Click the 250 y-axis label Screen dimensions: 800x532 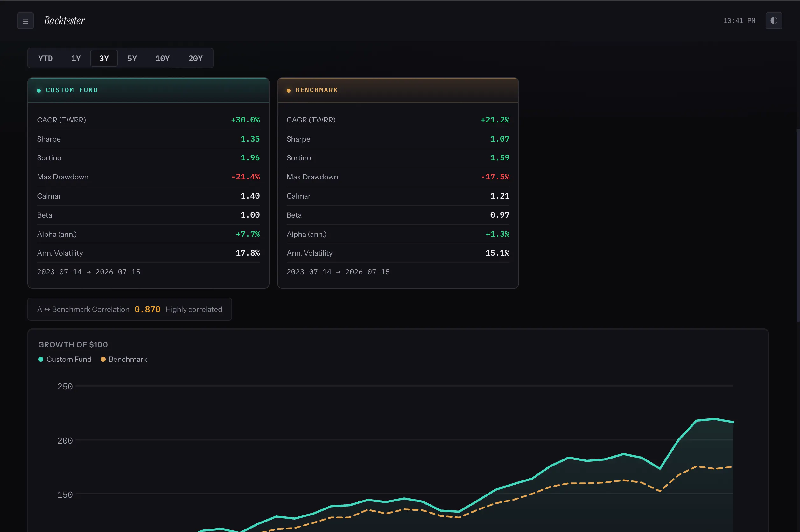[x=65, y=387]
